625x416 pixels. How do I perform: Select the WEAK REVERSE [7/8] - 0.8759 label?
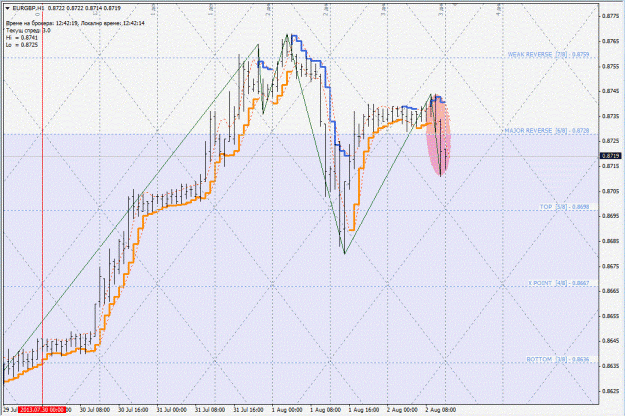coord(548,54)
